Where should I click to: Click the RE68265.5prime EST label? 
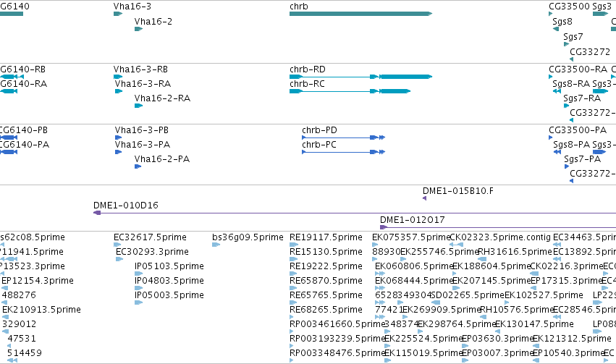[x=326, y=310]
